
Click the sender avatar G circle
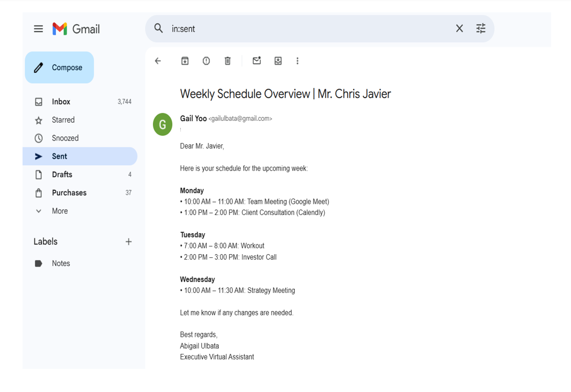point(163,124)
